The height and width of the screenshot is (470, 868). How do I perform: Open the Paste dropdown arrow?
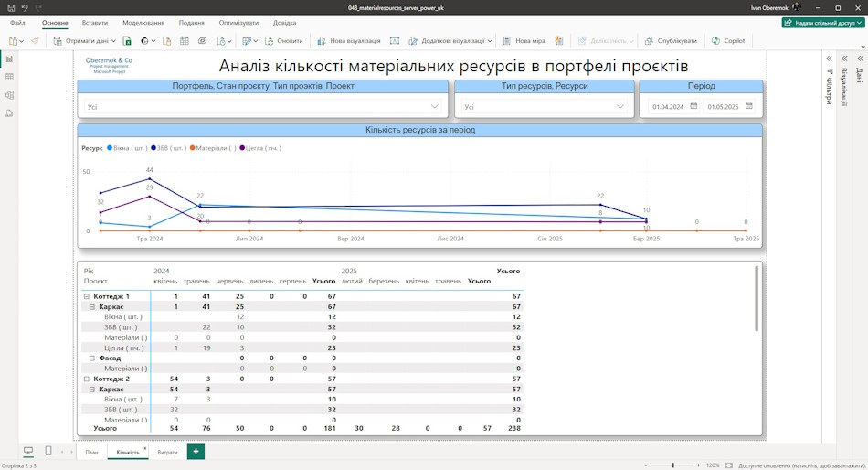click(x=22, y=41)
